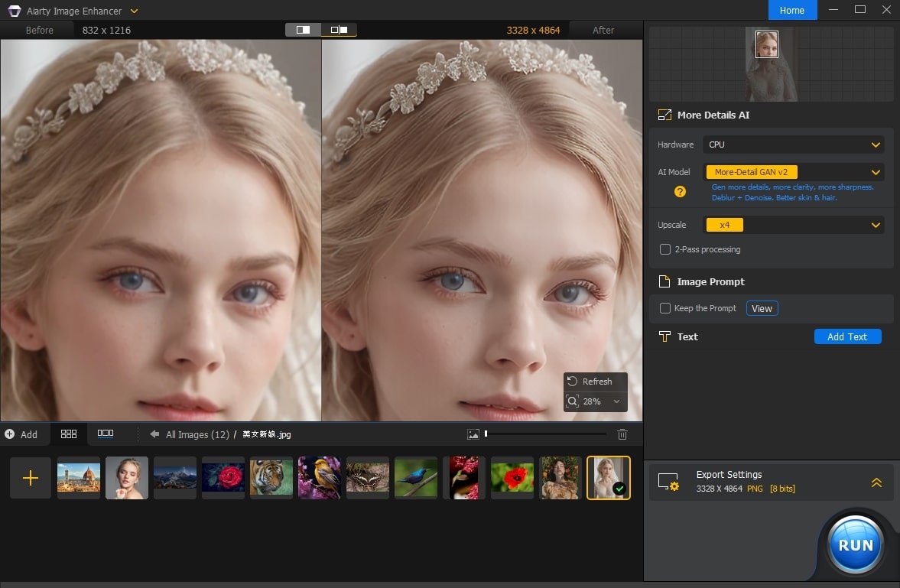Maximize the Aiarty window
Viewport: 900px width, 588px height.
pos(859,10)
